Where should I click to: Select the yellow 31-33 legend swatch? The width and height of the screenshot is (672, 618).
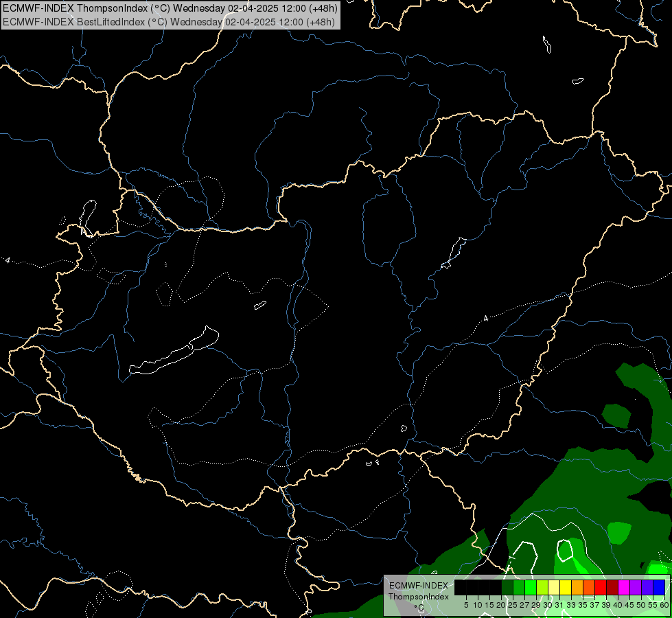click(566, 587)
